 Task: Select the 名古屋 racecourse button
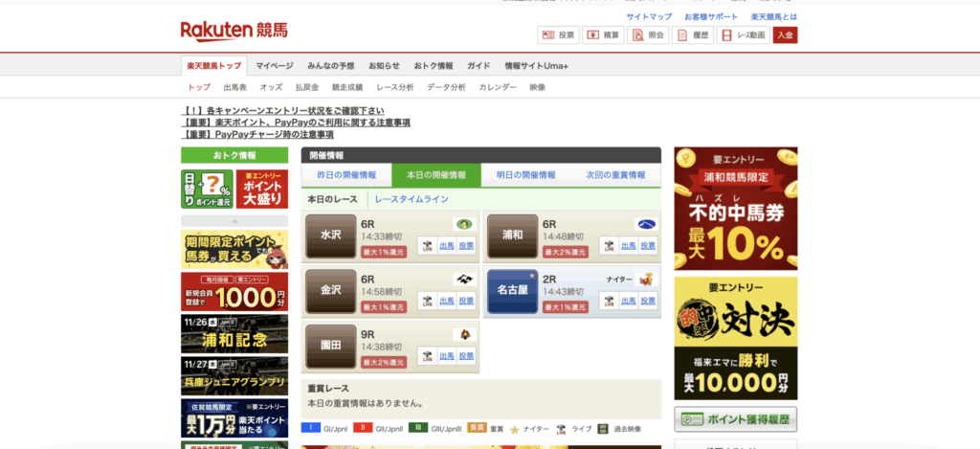[512, 291]
